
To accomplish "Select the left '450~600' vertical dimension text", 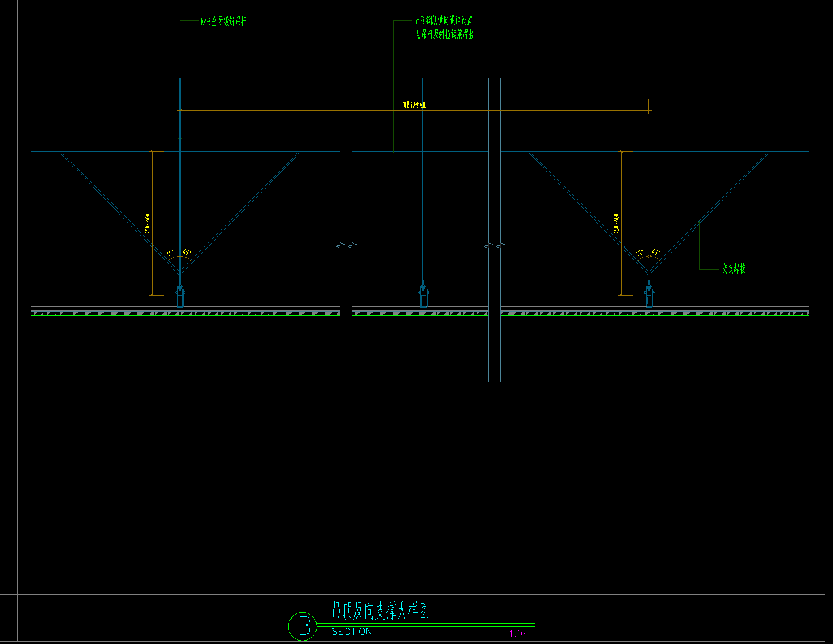I will click(x=148, y=224).
